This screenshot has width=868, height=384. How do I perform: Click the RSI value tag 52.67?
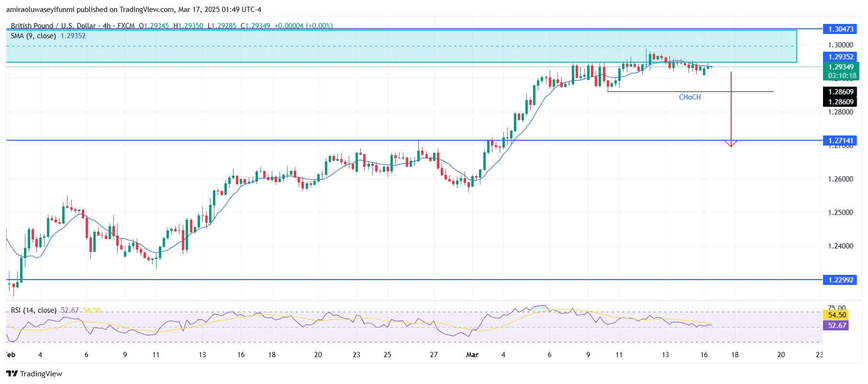[x=835, y=326]
